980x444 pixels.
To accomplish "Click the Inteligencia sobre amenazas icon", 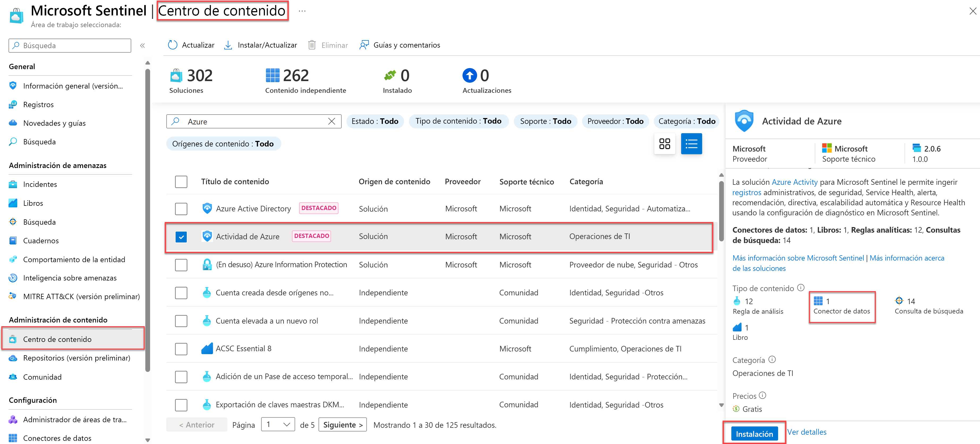I will pyautogui.click(x=13, y=278).
